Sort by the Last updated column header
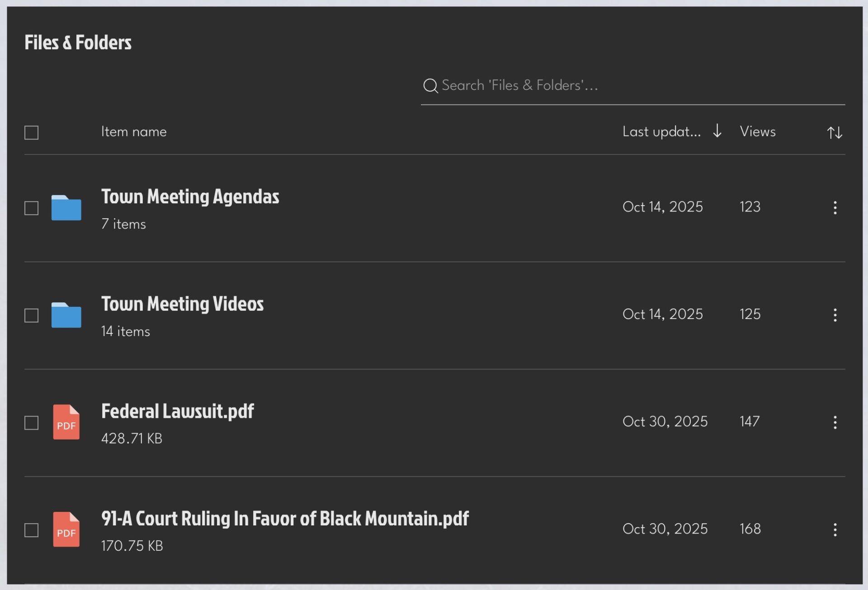 (x=661, y=132)
